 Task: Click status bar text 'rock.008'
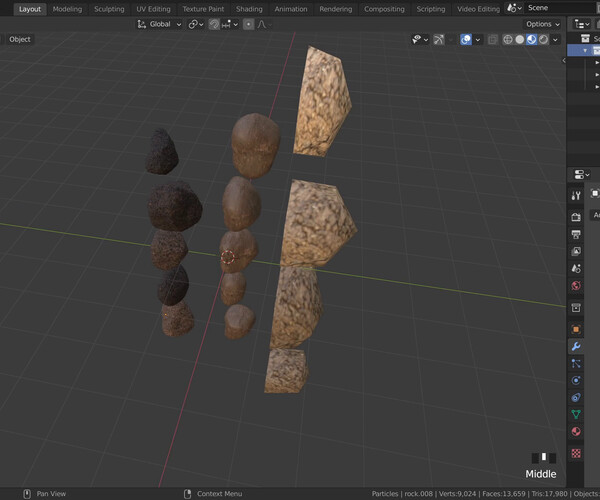pyautogui.click(x=418, y=494)
